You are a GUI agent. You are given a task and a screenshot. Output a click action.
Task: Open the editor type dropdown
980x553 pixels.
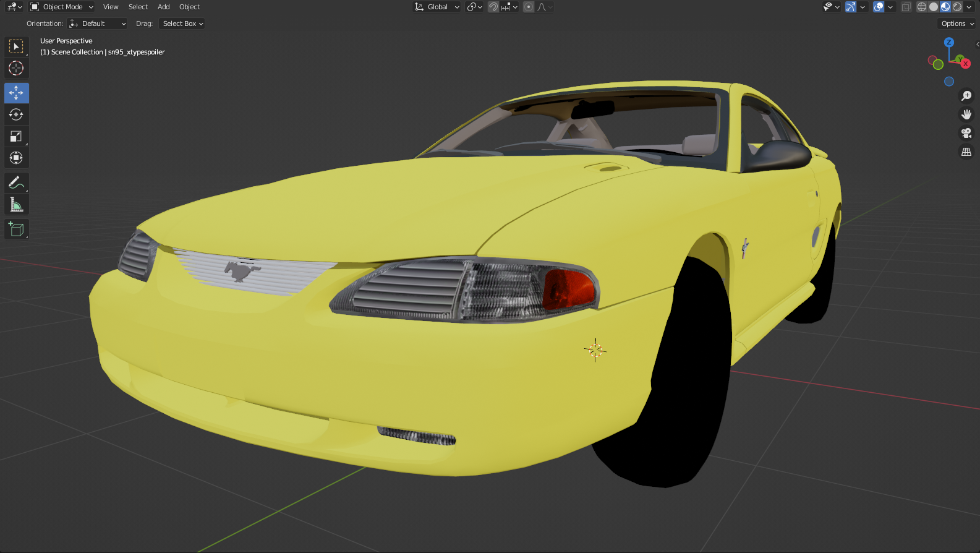point(14,7)
